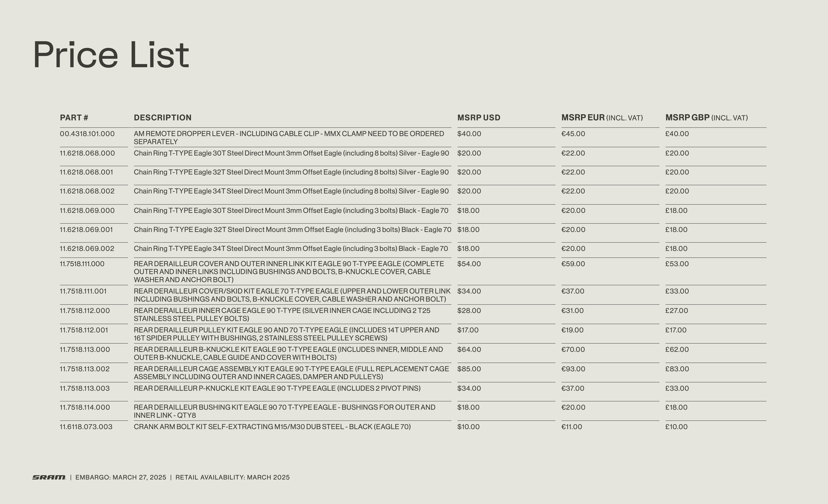The height and width of the screenshot is (504, 828).
Task: Click the €45.00 EUR price
Action: (573, 134)
